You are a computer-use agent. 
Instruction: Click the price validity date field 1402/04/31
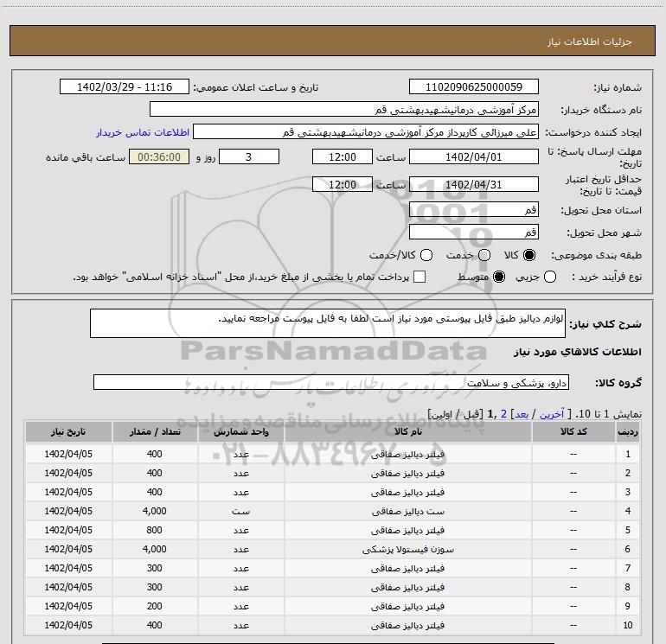point(473,184)
